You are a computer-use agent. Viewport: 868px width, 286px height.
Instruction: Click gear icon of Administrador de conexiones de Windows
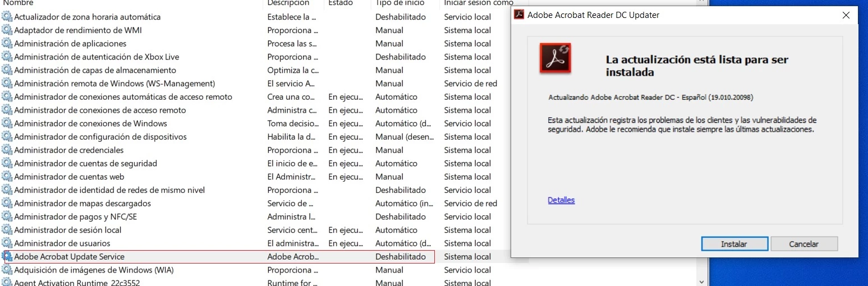coord(7,123)
